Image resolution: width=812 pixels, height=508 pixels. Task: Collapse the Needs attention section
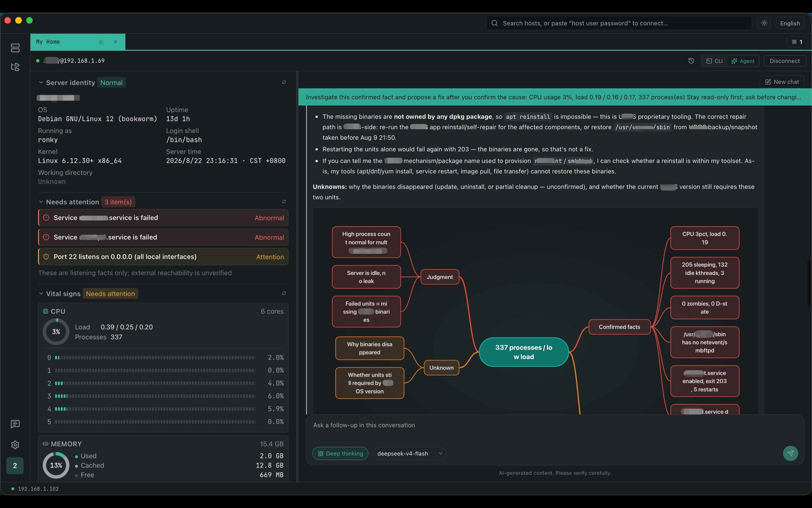41,202
